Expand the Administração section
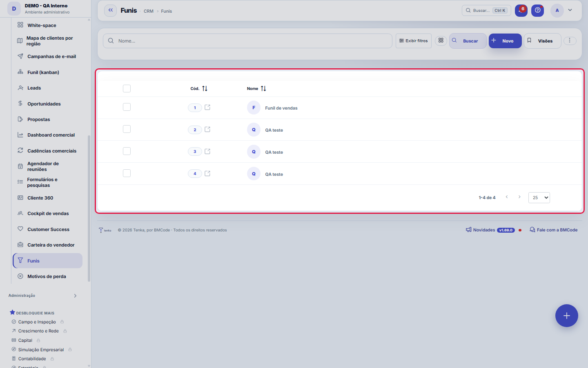 (x=43, y=296)
